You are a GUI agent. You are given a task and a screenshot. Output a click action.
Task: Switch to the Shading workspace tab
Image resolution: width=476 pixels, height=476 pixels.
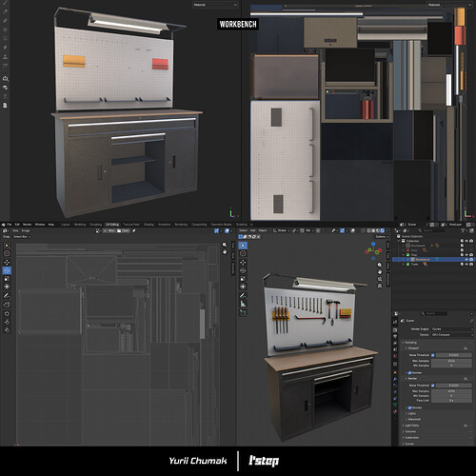149,225
